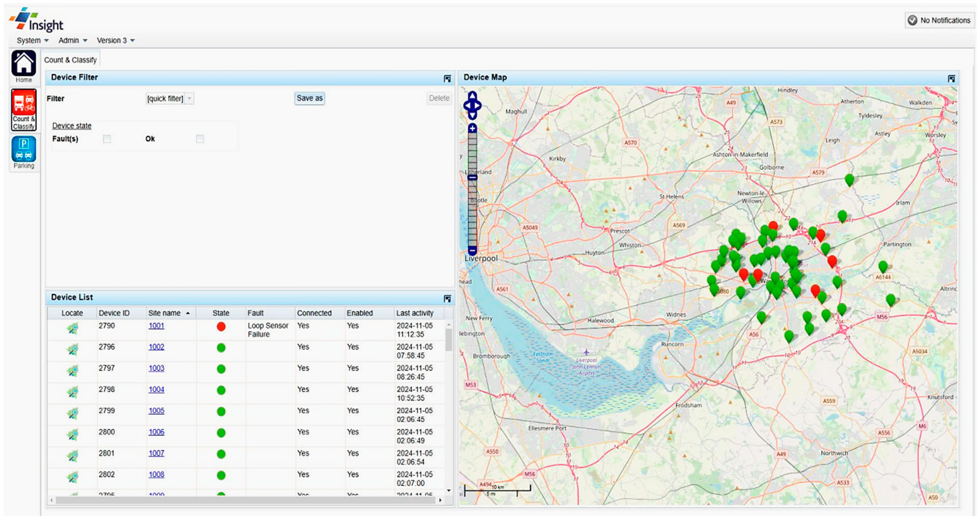
Task: Open site name 1004 link
Action: click(156, 390)
